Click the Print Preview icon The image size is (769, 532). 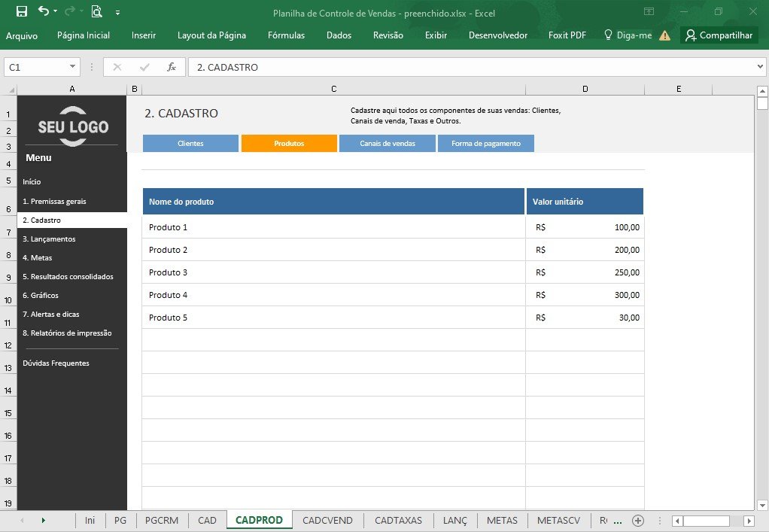96,11
